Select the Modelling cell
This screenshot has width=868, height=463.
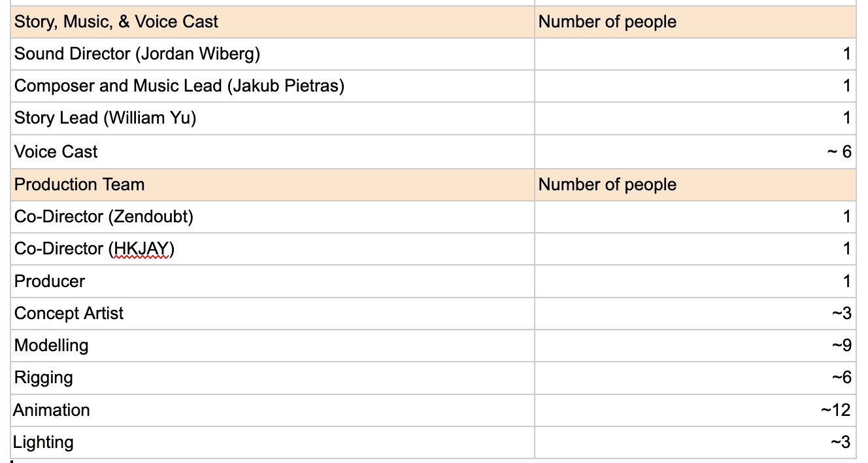tap(51, 345)
